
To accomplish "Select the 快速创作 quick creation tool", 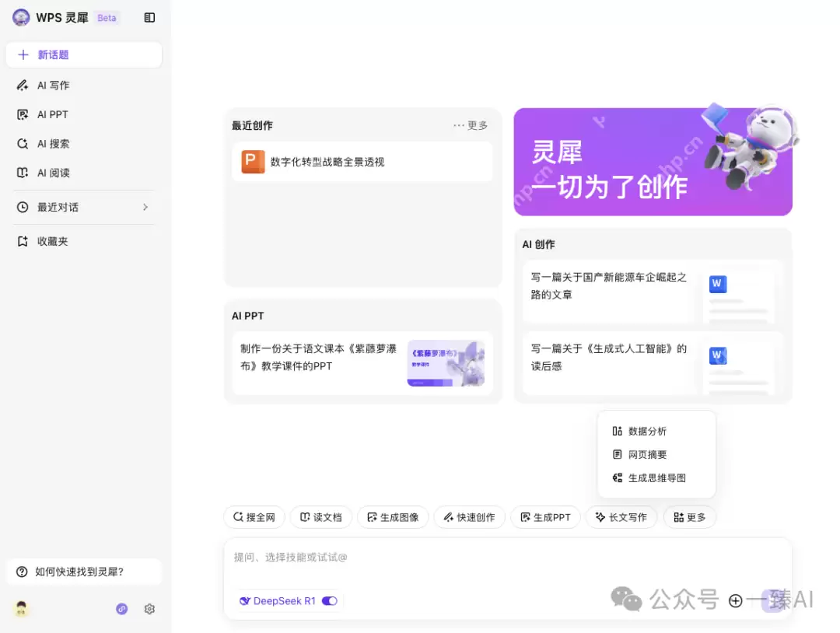I will [x=470, y=517].
